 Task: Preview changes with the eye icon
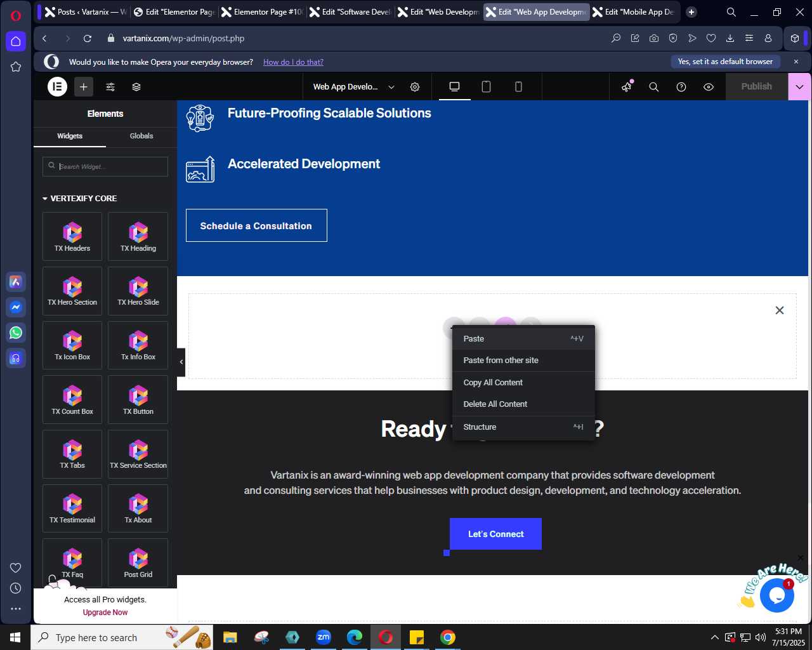point(709,87)
